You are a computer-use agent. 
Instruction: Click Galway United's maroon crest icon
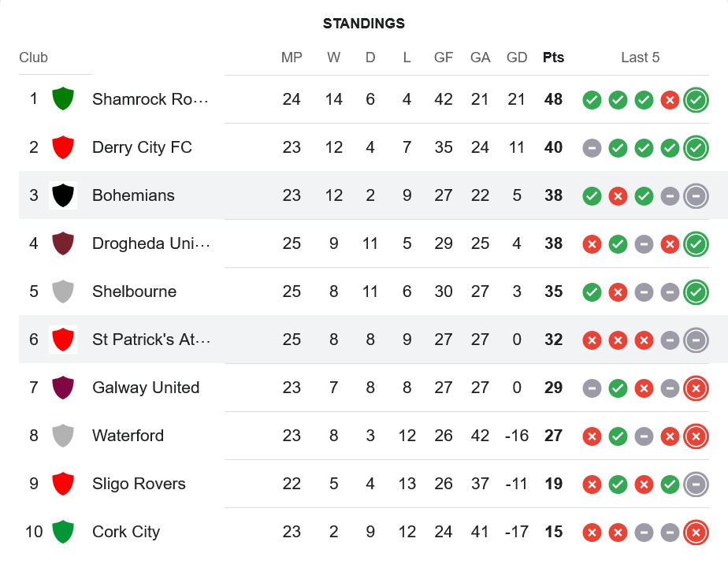(x=63, y=388)
